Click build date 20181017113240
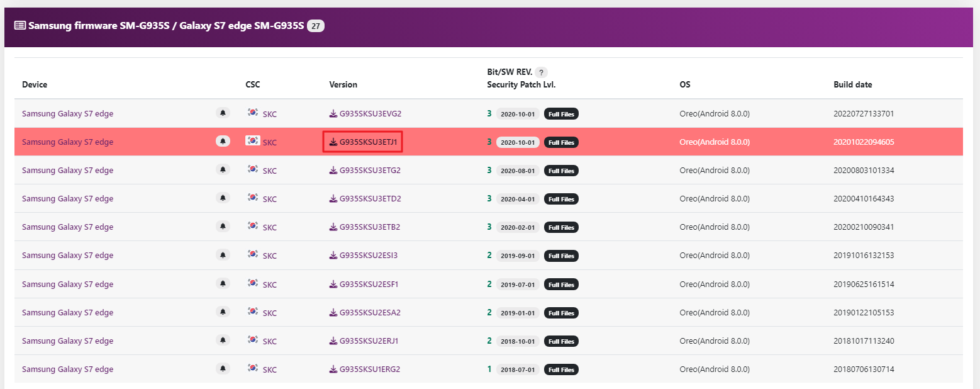The width and height of the screenshot is (980, 389). (x=864, y=341)
